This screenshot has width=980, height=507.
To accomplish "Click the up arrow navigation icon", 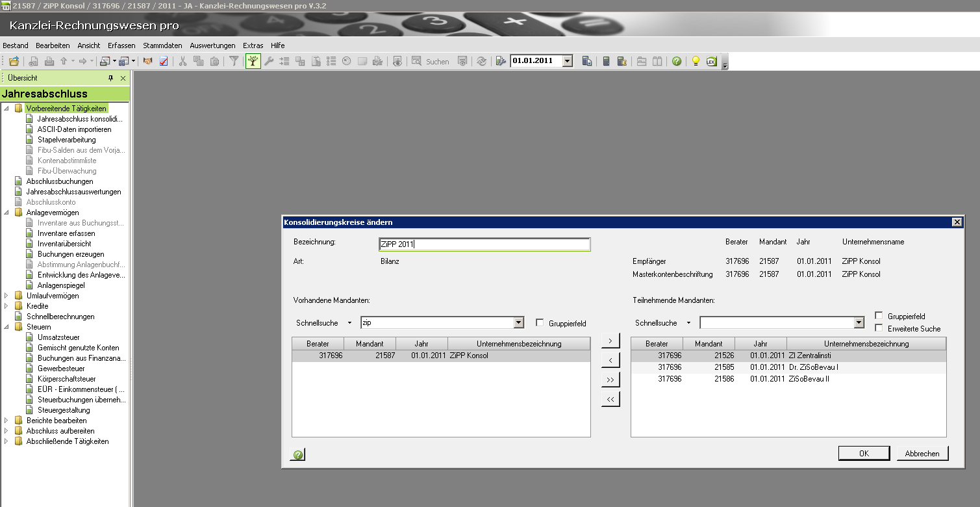I will tap(63, 61).
